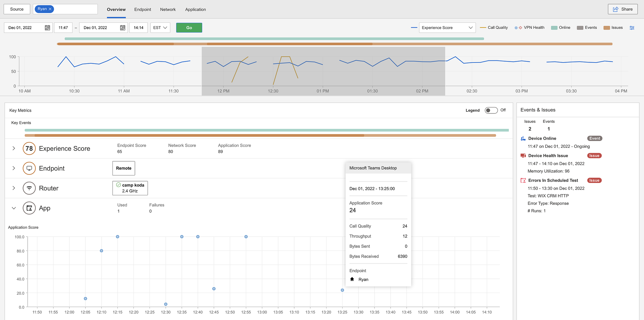Click the Device Health Issue icon

pos(523,156)
